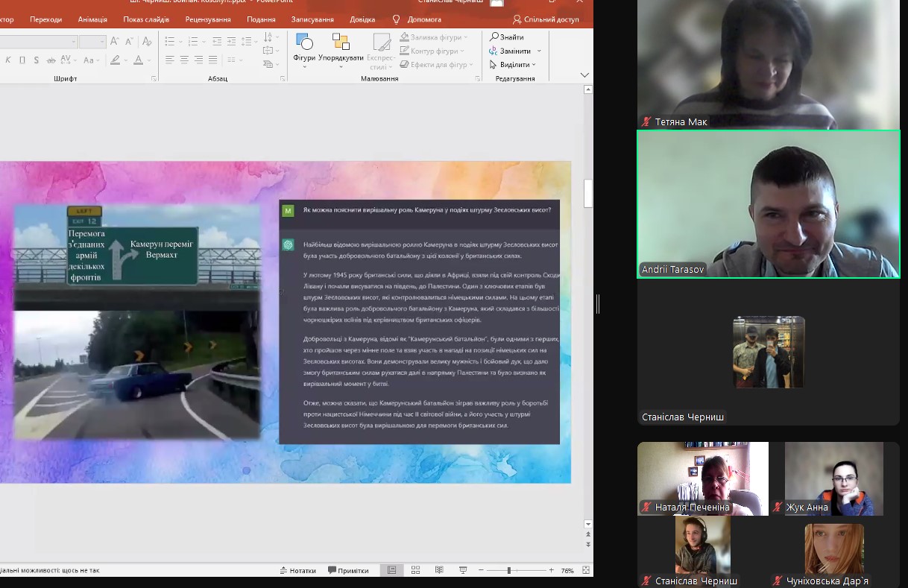The image size is (908, 588).
Task: Toggle the Нотатки notes pane
Action: pyautogui.click(x=297, y=570)
